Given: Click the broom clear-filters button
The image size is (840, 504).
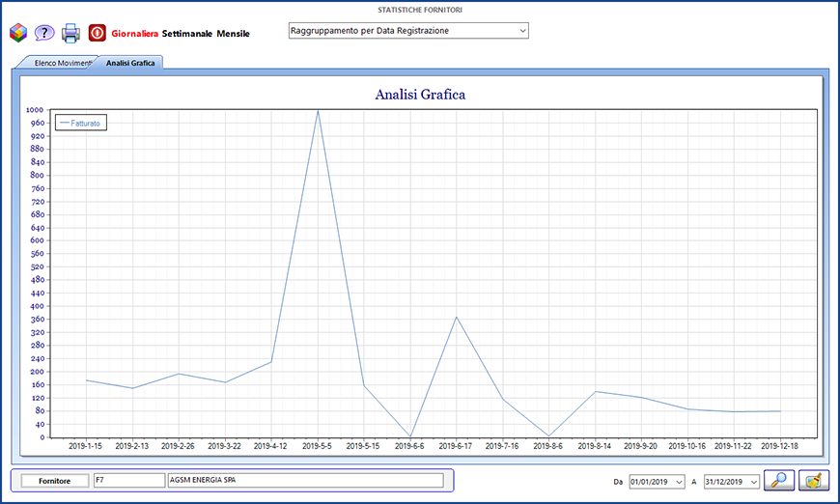Looking at the screenshot, I should [x=813, y=480].
